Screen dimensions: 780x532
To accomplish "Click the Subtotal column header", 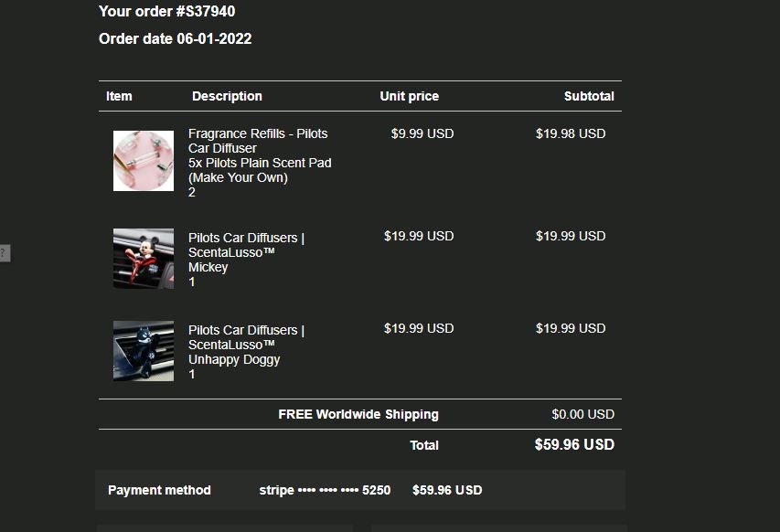I will click(x=589, y=96).
